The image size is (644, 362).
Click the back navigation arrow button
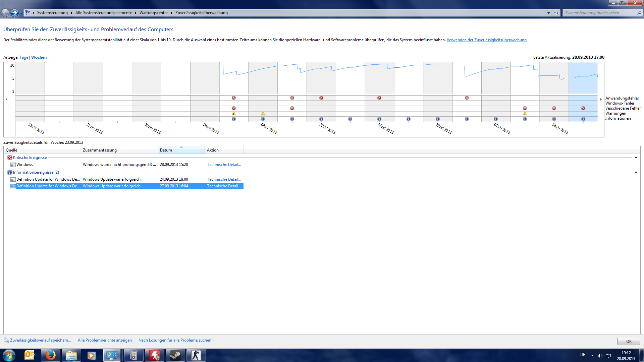click(5, 13)
